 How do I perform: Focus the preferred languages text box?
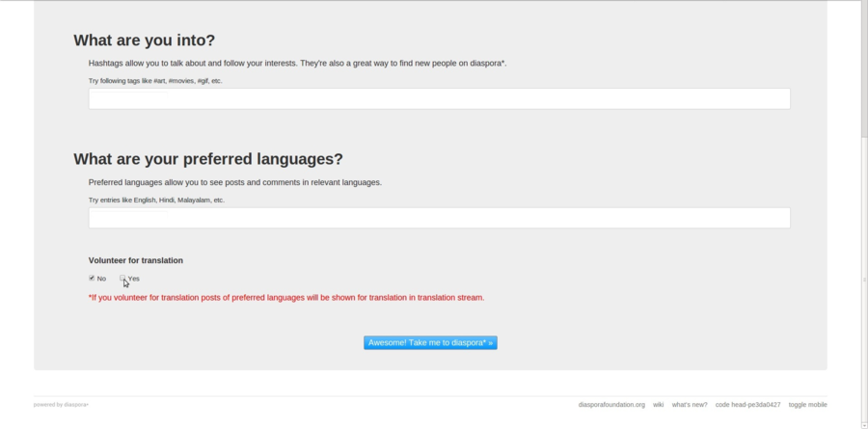[439, 218]
